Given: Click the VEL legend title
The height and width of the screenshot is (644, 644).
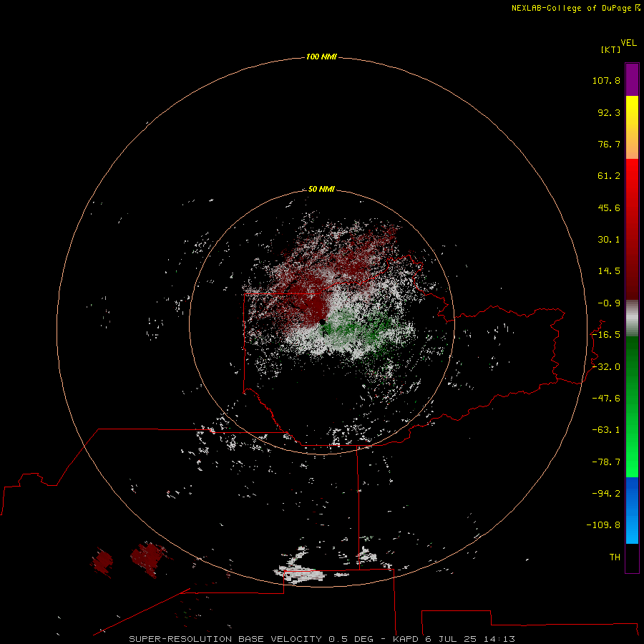Looking at the screenshot, I should 628,43.
